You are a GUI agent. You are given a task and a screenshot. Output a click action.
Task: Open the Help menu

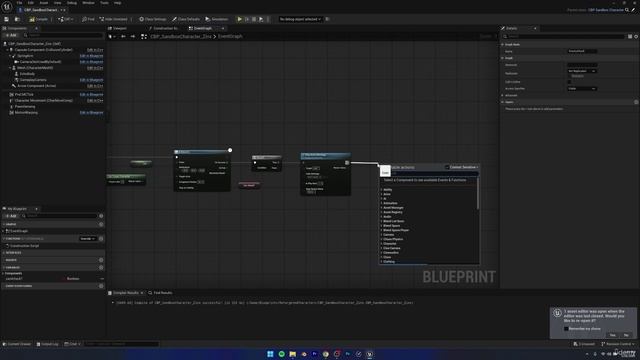point(118,3)
